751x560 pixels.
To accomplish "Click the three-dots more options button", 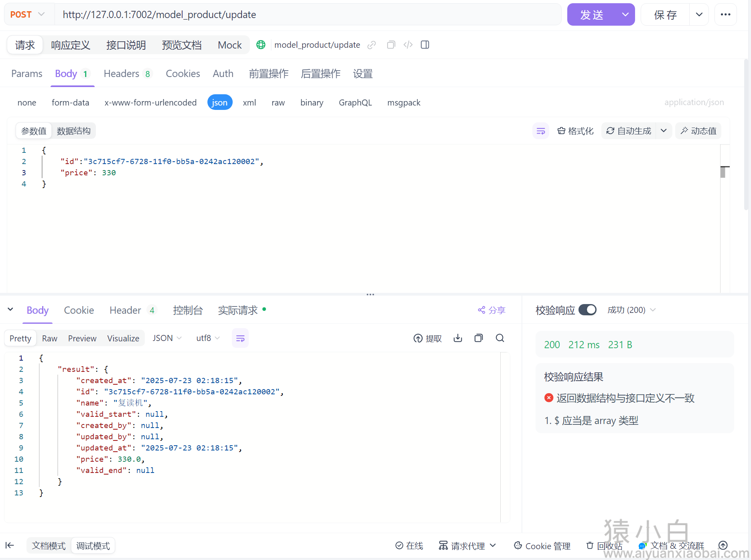I will coord(725,15).
